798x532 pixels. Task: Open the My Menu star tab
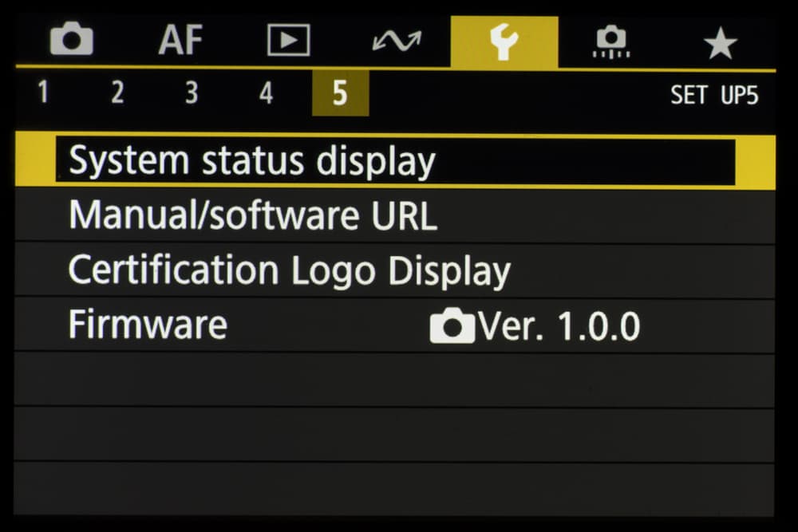coord(720,43)
